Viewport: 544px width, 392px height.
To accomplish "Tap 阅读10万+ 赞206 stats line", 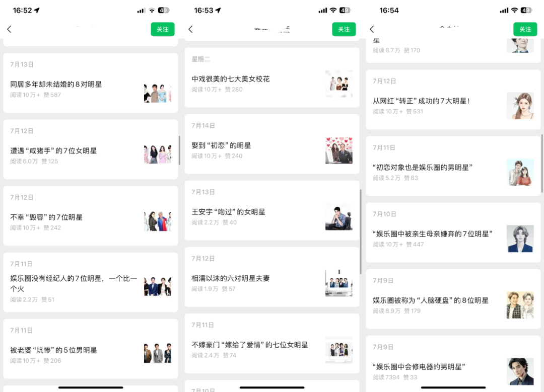I will (35, 360).
